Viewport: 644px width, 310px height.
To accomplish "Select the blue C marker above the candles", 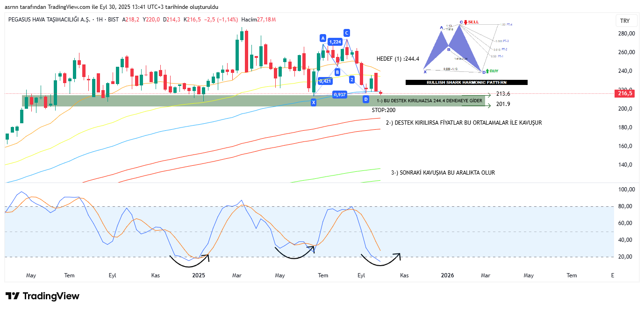I will tap(346, 33).
